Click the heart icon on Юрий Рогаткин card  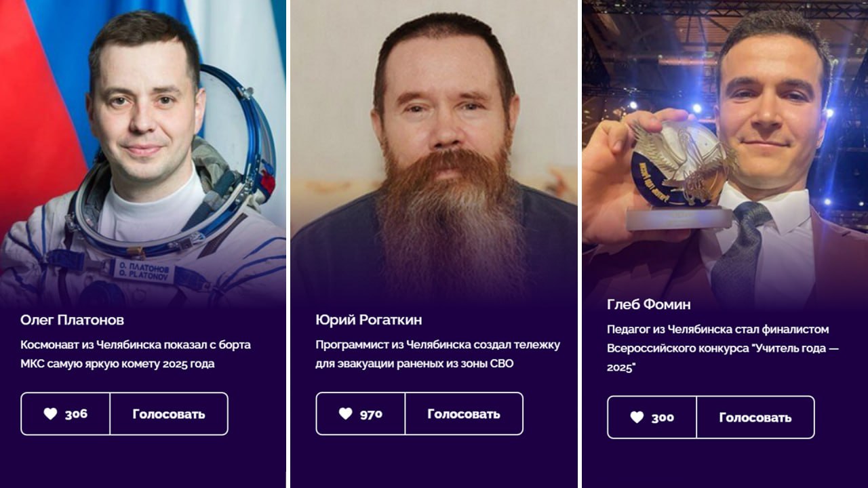[x=345, y=413]
